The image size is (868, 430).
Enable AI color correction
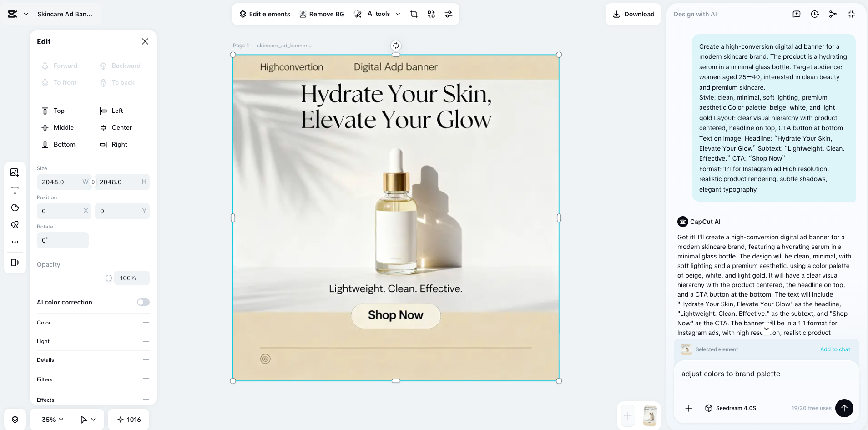[x=142, y=302]
